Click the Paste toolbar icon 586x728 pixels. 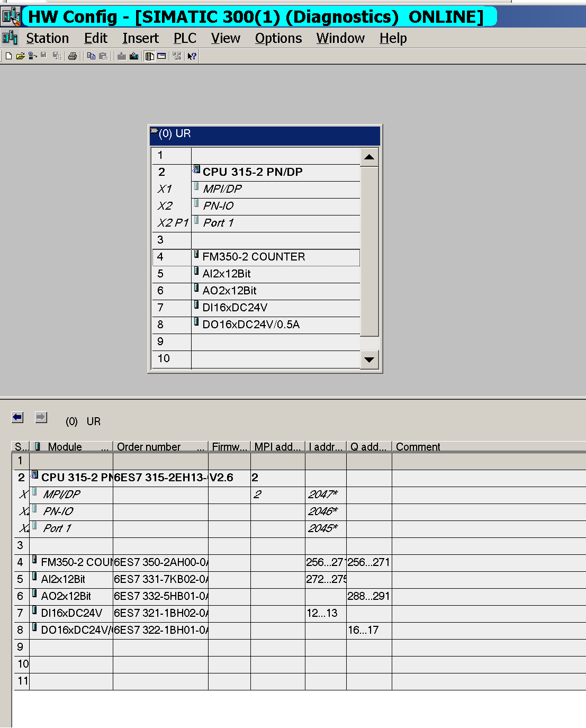click(103, 56)
